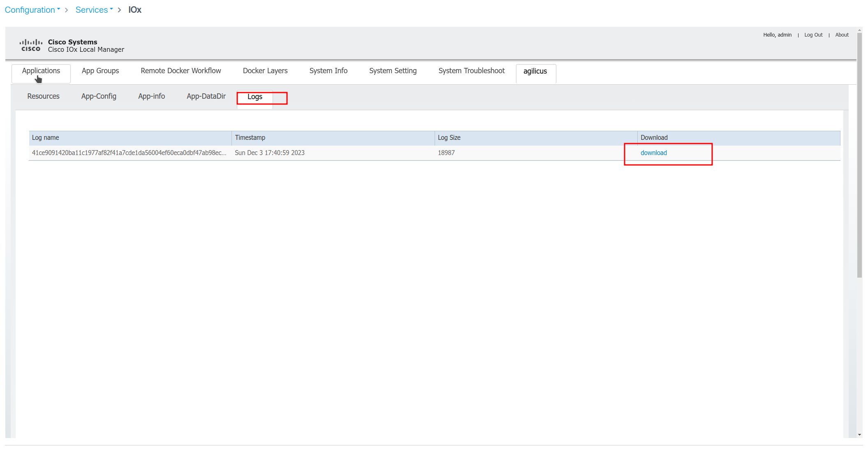This screenshot has width=868, height=459.
Task: Select the Docker Layers tab
Action: click(x=265, y=71)
